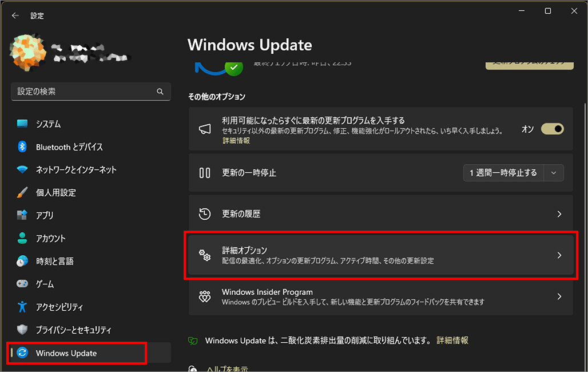Click the update status checkmark icon

[x=233, y=68]
